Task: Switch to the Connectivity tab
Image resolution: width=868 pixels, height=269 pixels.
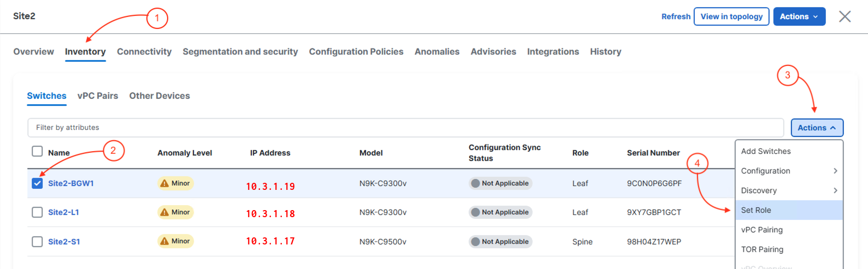Action: tap(144, 52)
